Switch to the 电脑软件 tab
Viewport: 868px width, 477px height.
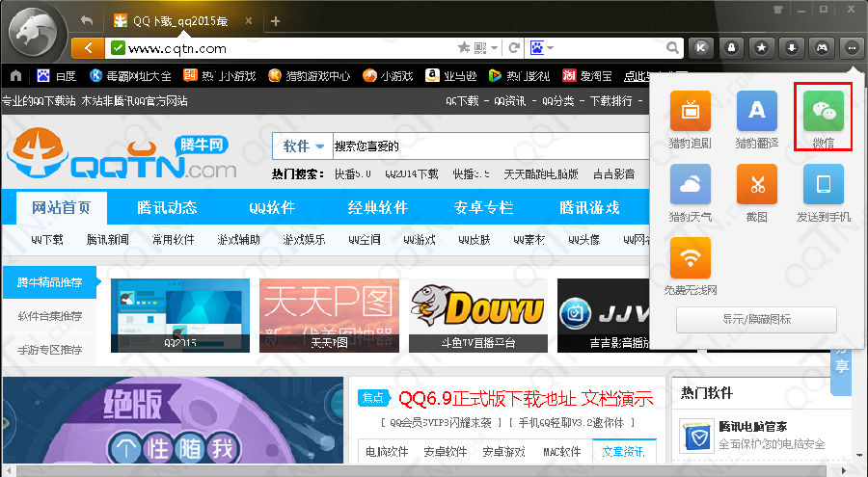pyautogui.click(x=387, y=452)
